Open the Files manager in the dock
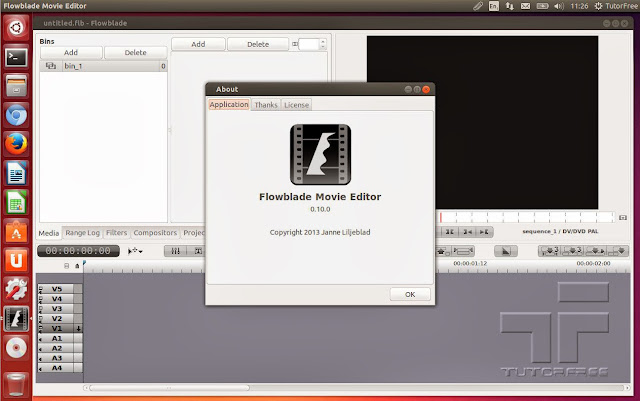640x401 pixels. click(16, 86)
